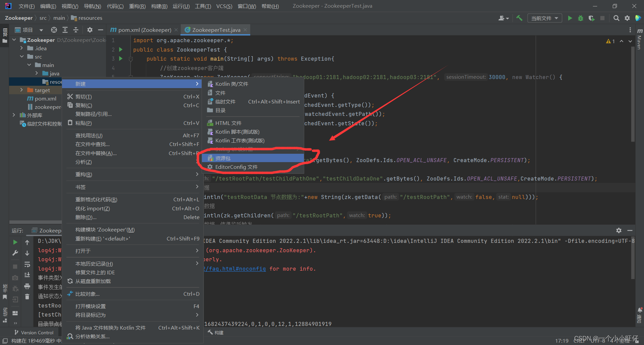The height and width of the screenshot is (345, 644).
Task: Click print icon in Run console
Action: click(27, 286)
